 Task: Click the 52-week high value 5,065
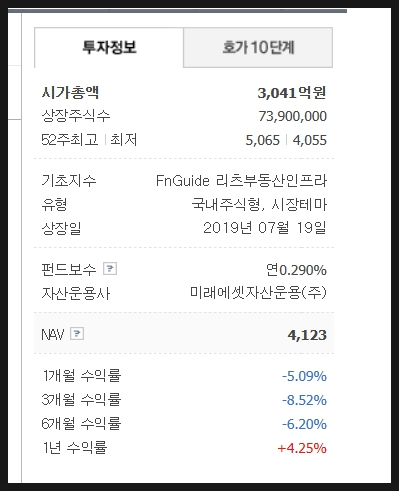pos(263,140)
